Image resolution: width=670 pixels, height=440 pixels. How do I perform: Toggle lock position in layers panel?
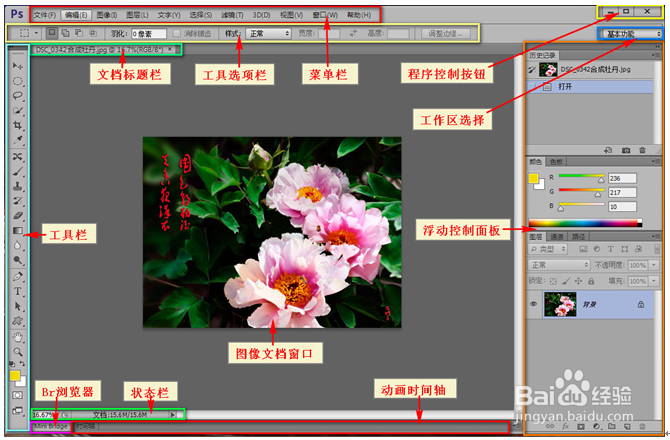[578, 281]
